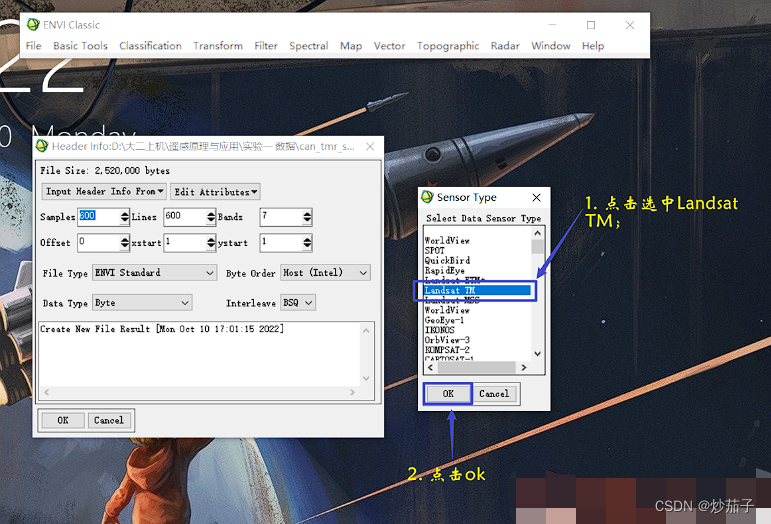Adjust the xstart stepper arrows
The height and width of the screenshot is (524, 771).
(x=211, y=242)
